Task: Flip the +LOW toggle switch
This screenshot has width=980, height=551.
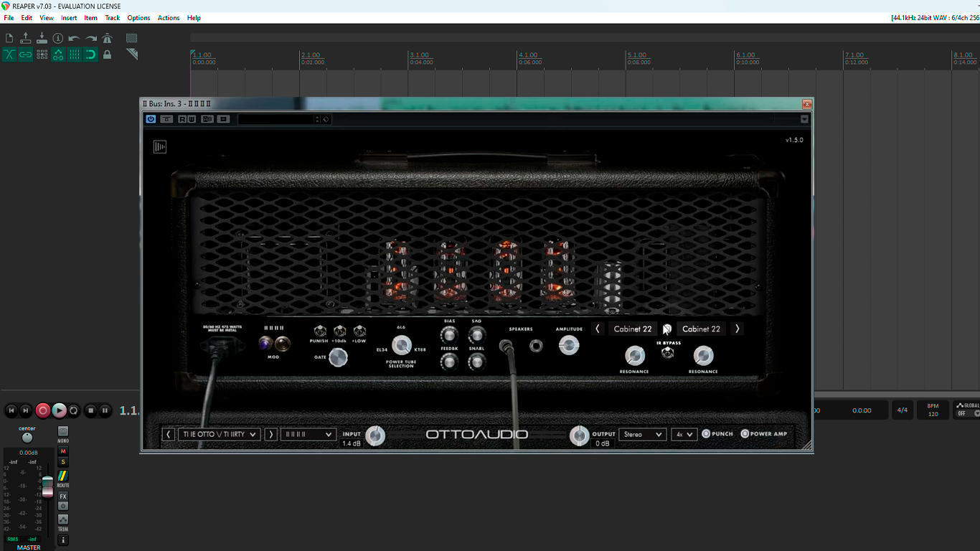Action: [359, 331]
